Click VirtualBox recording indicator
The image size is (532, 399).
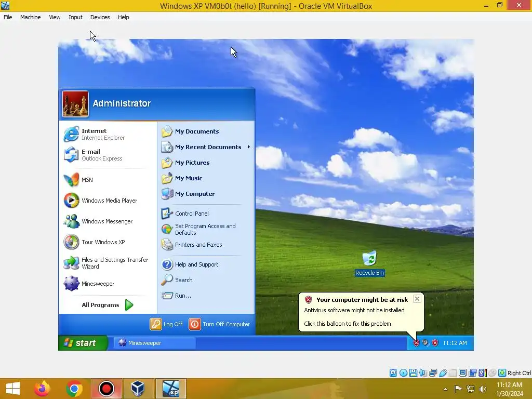click(473, 373)
